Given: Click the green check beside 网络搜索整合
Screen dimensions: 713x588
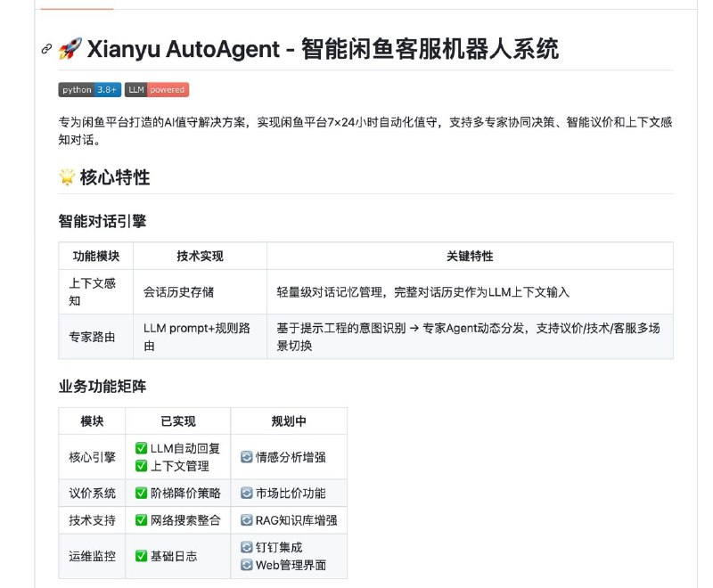Looking at the screenshot, I should click(x=142, y=520).
